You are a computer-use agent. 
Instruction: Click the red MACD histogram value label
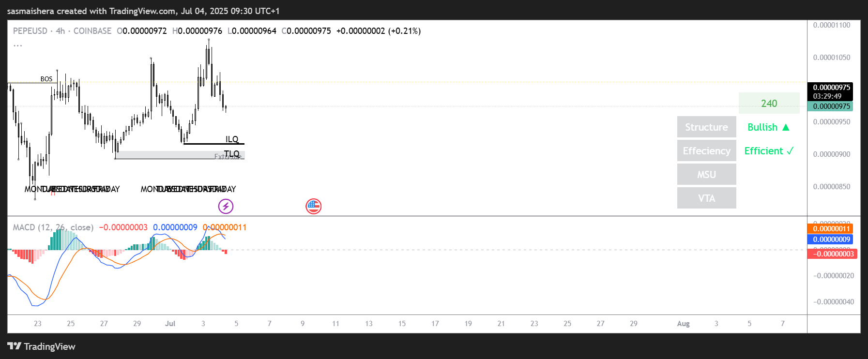(832, 254)
